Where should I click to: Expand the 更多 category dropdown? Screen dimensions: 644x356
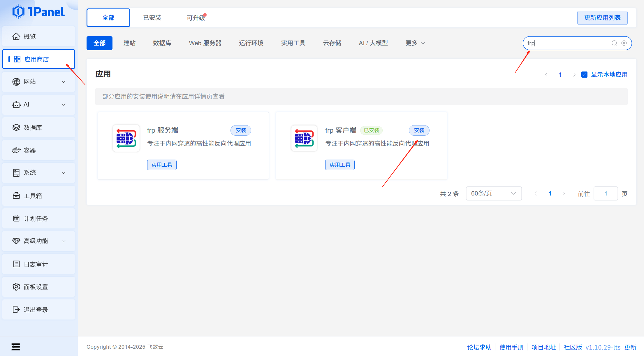pyautogui.click(x=415, y=43)
